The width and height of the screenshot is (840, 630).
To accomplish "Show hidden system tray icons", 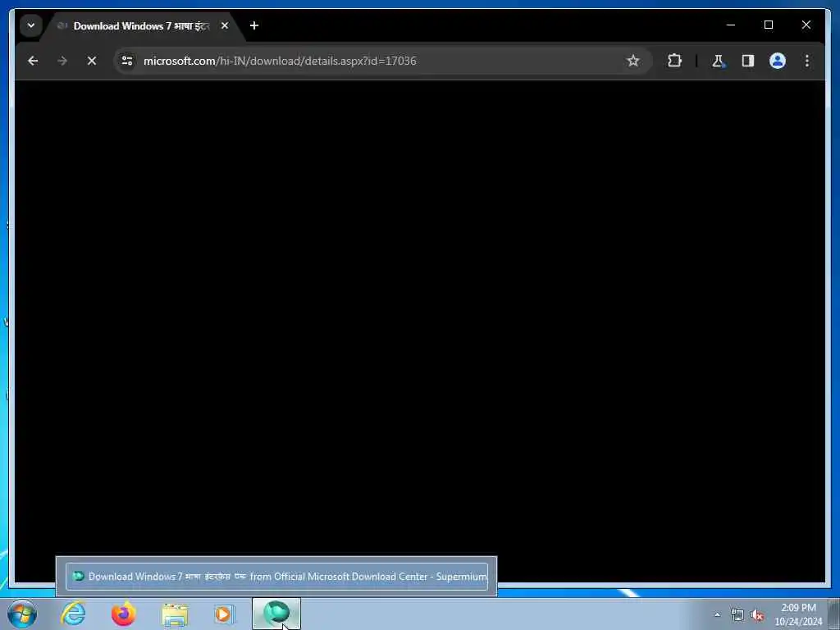I will (717, 615).
